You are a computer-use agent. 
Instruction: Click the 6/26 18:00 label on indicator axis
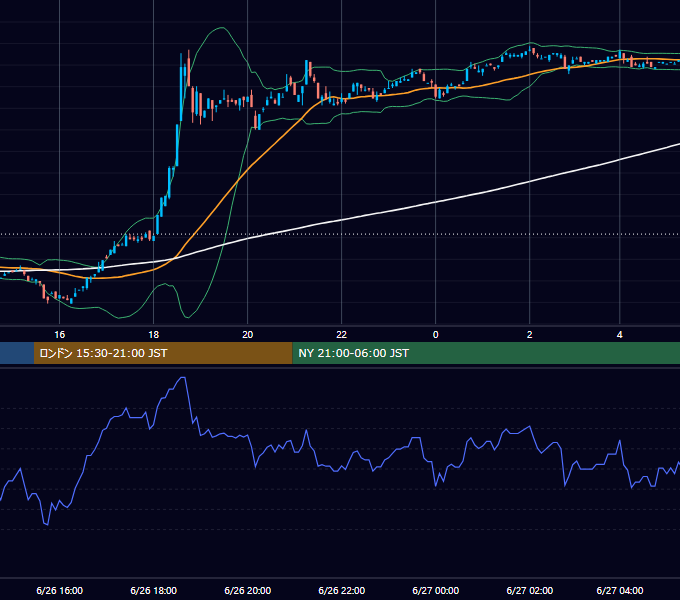154,590
